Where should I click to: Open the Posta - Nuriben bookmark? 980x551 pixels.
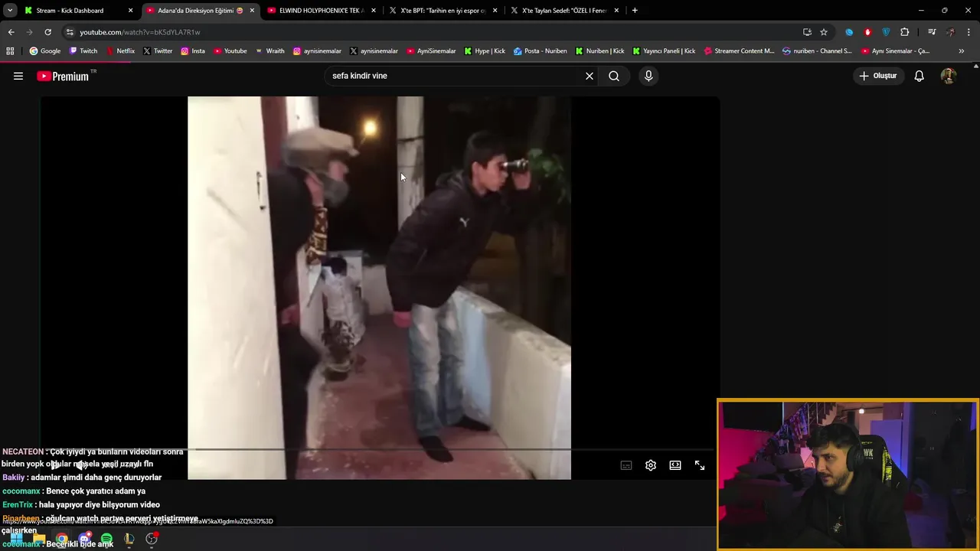541,51
